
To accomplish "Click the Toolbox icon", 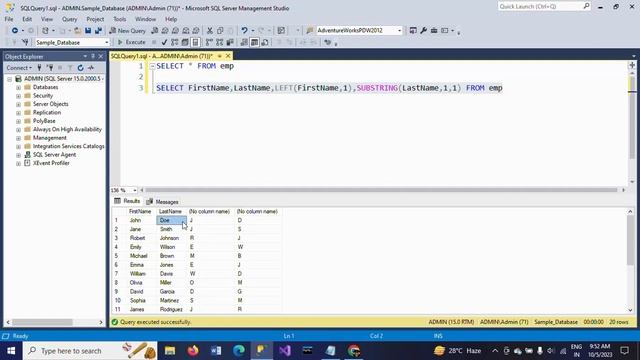I will [434, 31].
